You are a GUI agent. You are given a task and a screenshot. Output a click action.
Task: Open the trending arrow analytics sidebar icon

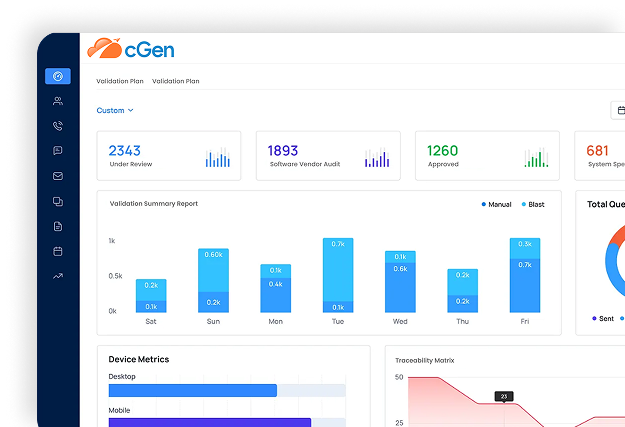(57, 276)
